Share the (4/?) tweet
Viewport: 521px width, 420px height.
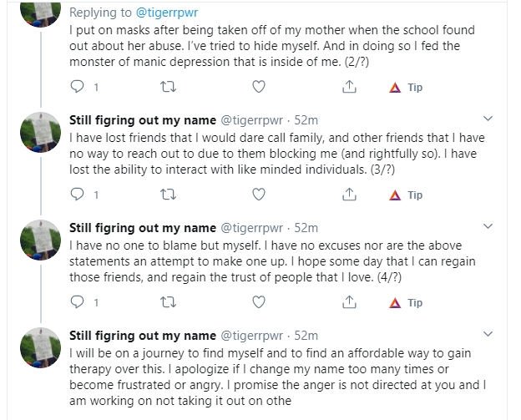point(349,301)
